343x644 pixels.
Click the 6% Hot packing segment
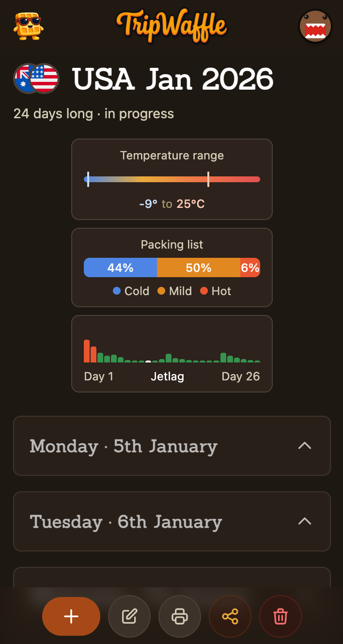tap(250, 267)
